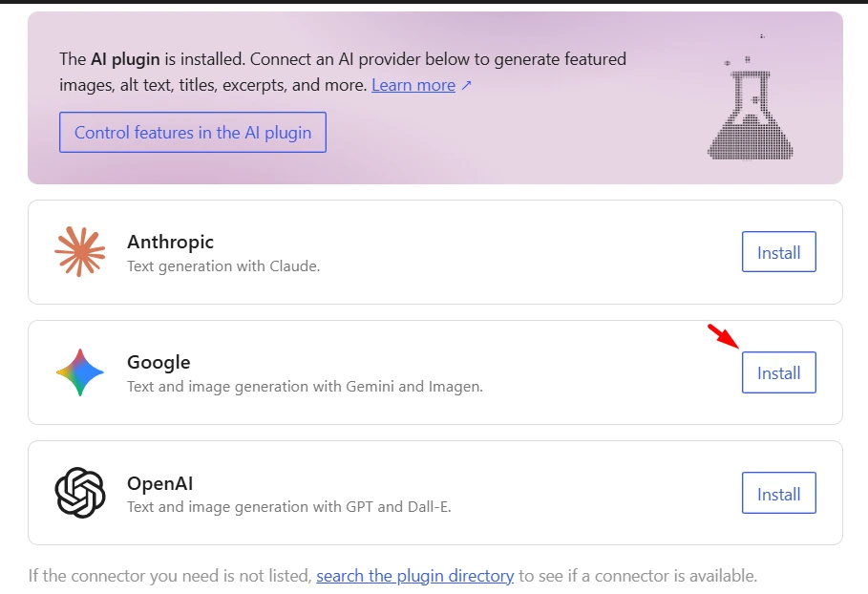Click the OpenAI heading text
Screen dimensions: 868x594
coord(160,483)
